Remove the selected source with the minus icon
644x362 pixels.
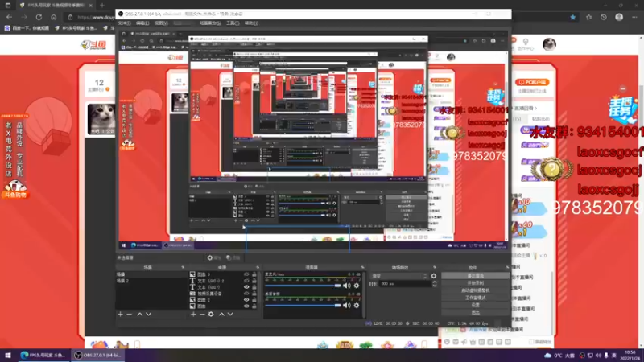point(202,314)
